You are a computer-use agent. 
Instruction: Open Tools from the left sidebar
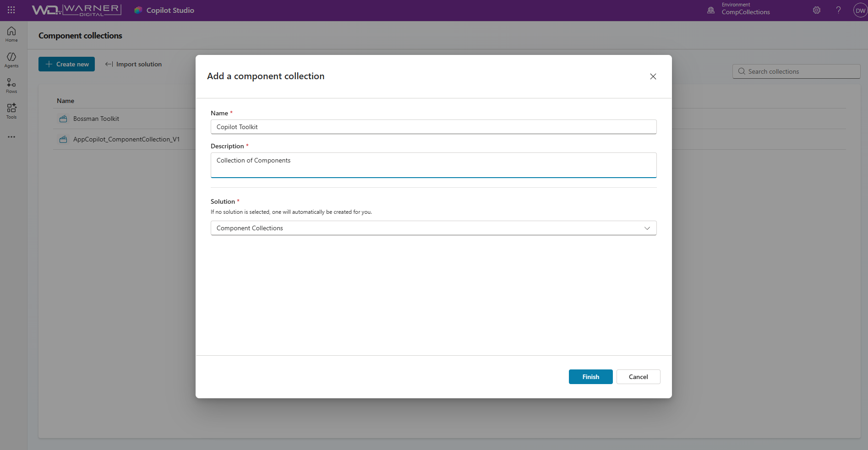tap(11, 111)
